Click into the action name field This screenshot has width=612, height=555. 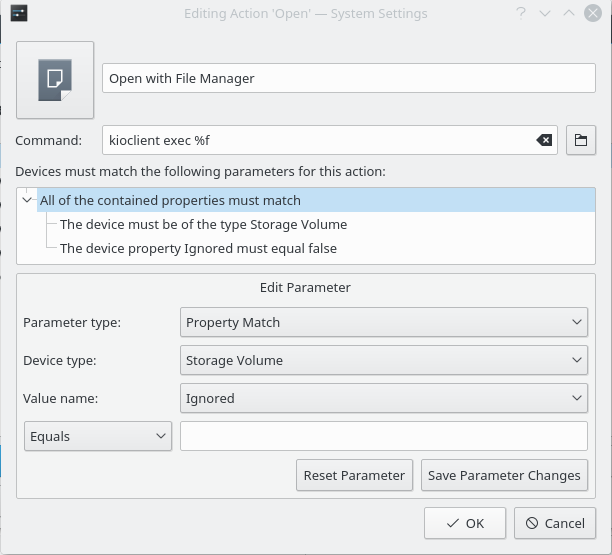pyautogui.click(x=349, y=79)
